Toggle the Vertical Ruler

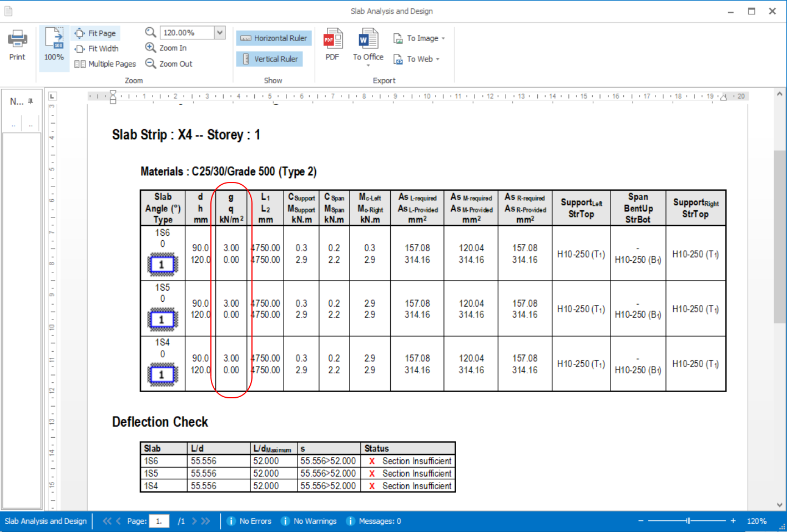(270, 59)
